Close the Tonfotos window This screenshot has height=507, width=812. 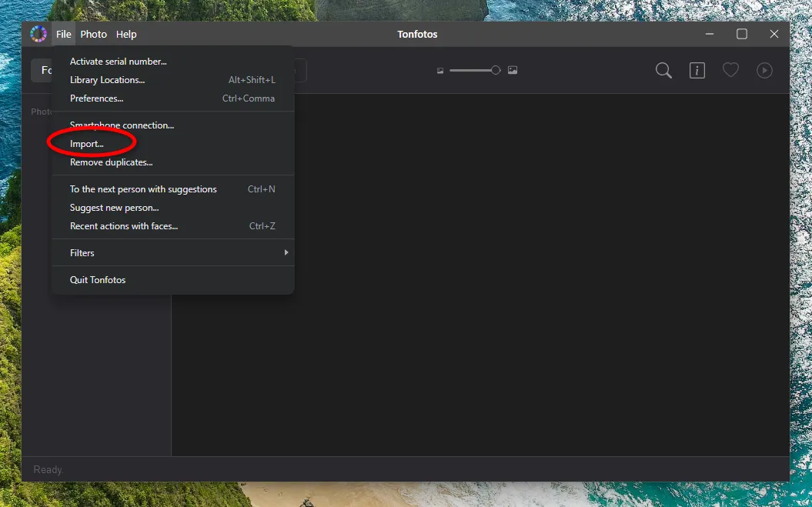click(x=774, y=34)
